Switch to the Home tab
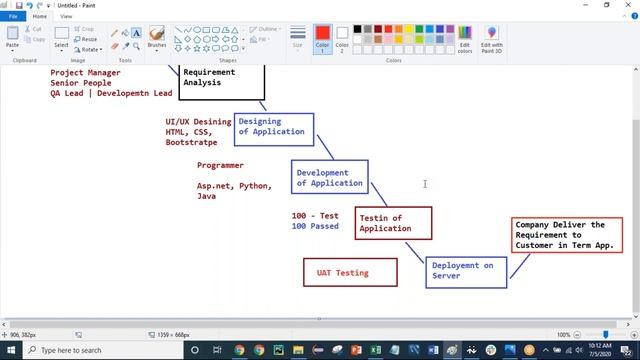The height and width of the screenshot is (360, 640). (x=40, y=16)
